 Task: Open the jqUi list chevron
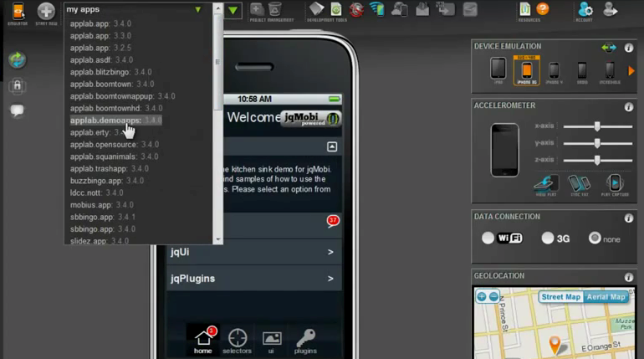point(330,252)
